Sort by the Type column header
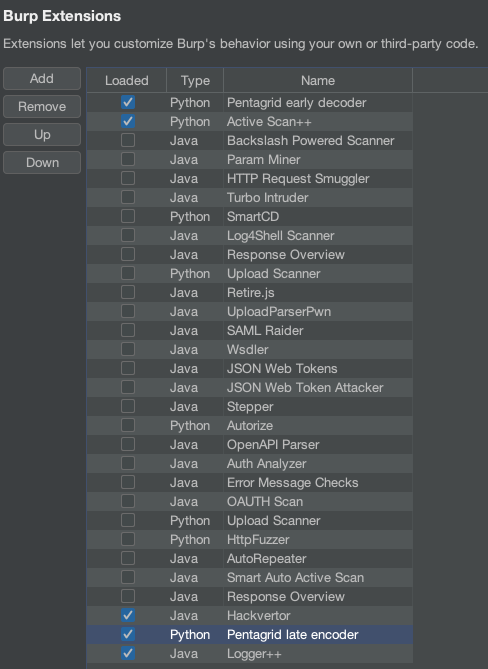Image resolution: width=488 pixels, height=669 pixels. [x=195, y=80]
